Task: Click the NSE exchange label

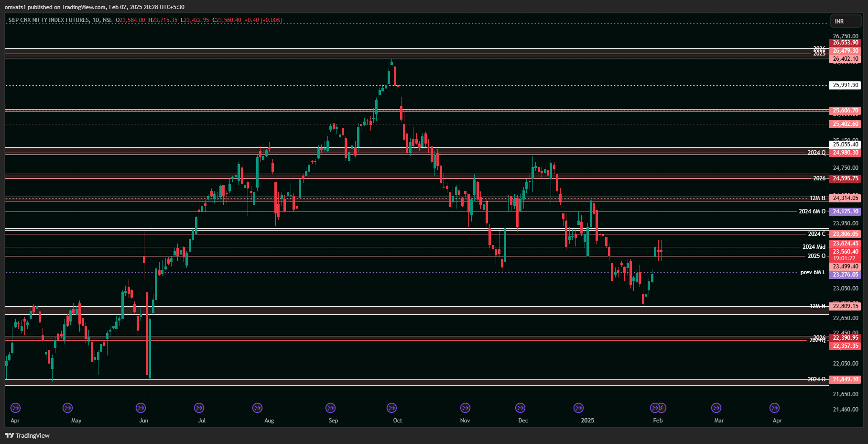Action: point(108,20)
